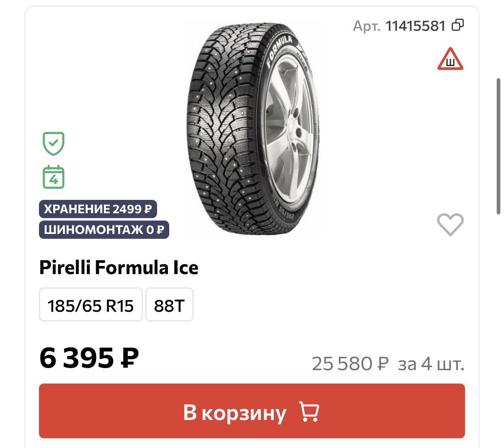Click the 6 395 ₽ price
Screen dimensions: 504x448
[89, 358]
